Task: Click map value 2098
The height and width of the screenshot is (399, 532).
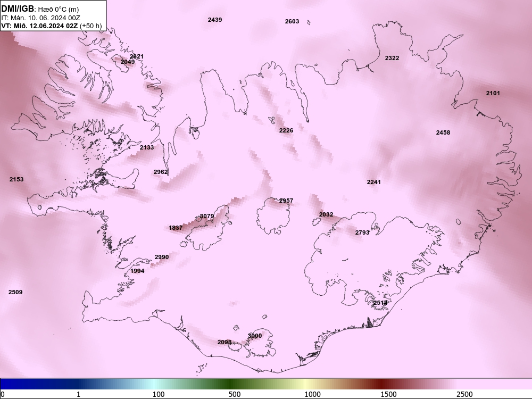Action: pyautogui.click(x=225, y=342)
